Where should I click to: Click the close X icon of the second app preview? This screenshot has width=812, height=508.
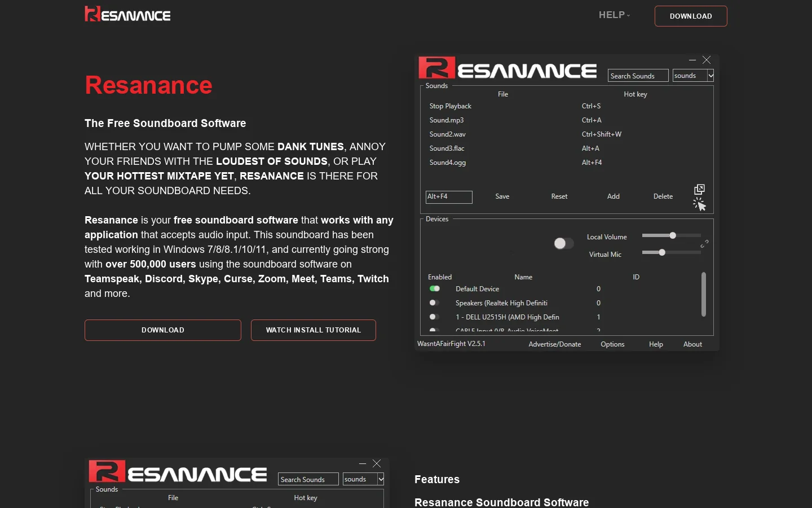[x=377, y=463]
